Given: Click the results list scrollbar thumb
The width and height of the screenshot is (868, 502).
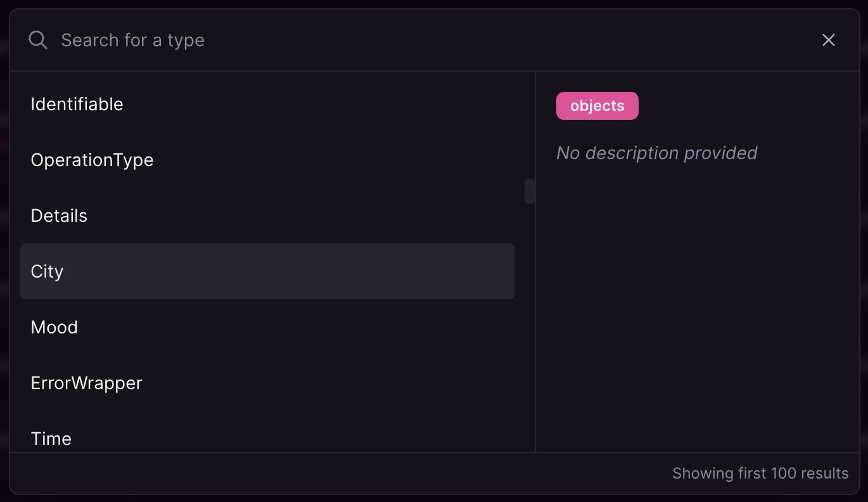Looking at the screenshot, I should pos(530,191).
